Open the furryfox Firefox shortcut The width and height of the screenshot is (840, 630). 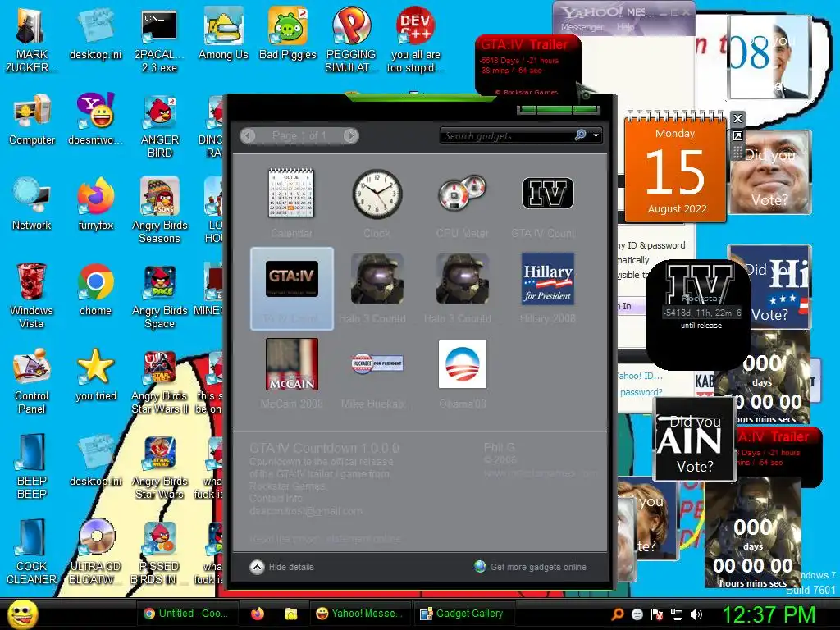pyautogui.click(x=95, y=204)
